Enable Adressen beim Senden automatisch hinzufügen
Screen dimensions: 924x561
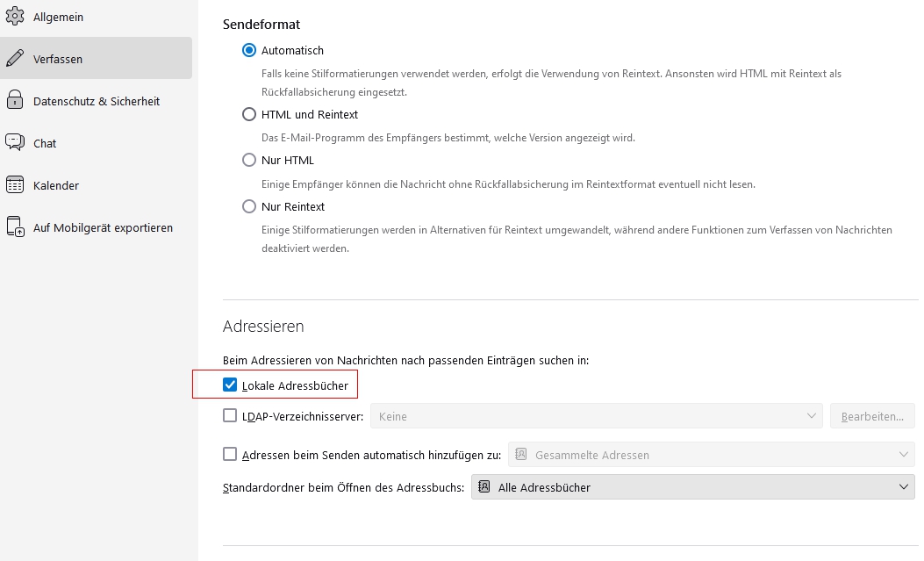231,455
